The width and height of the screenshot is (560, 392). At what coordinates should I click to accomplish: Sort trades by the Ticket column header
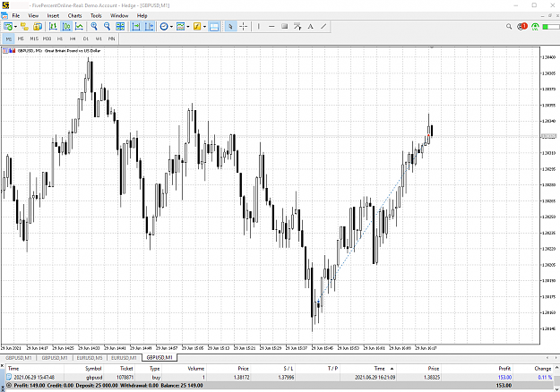click(x=126, y=369)
